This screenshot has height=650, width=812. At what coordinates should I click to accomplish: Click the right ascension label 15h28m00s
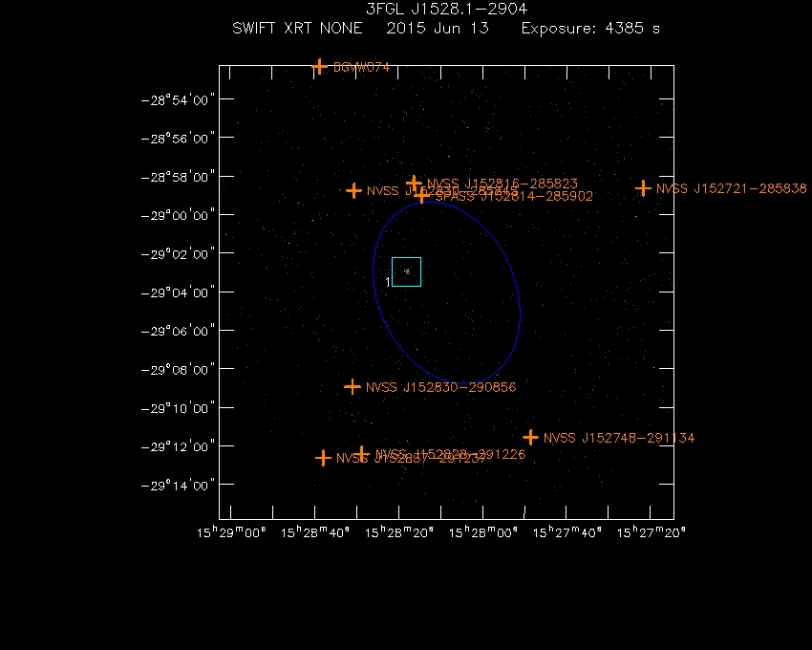pos(483,532)
